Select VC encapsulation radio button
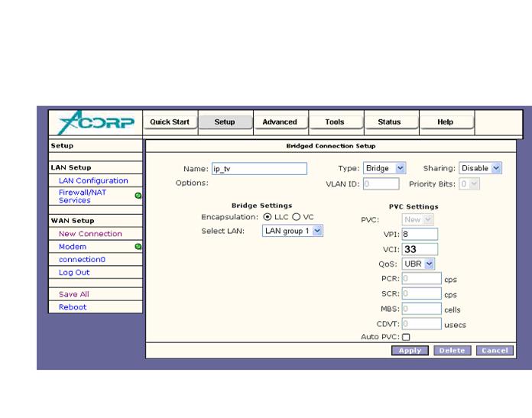532x418 pixels. pos(295,217)
